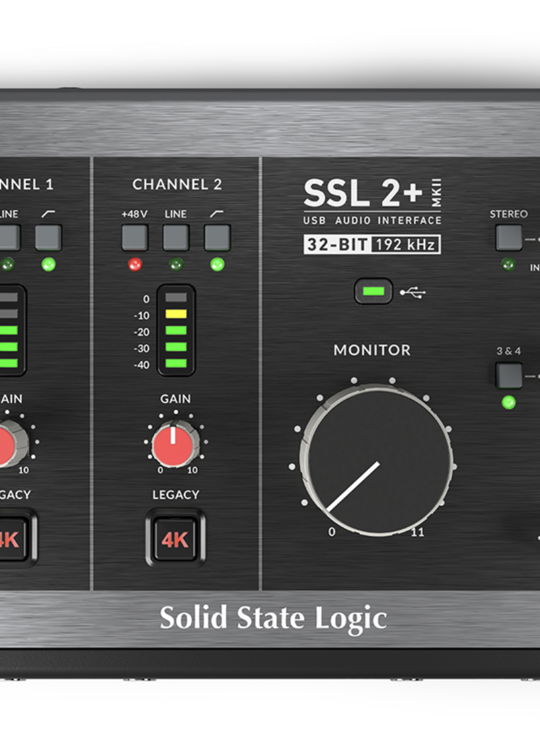Click the STEREO LED indicator
The width and height of the screenshot is (540, 756).
tap(508, 265)
